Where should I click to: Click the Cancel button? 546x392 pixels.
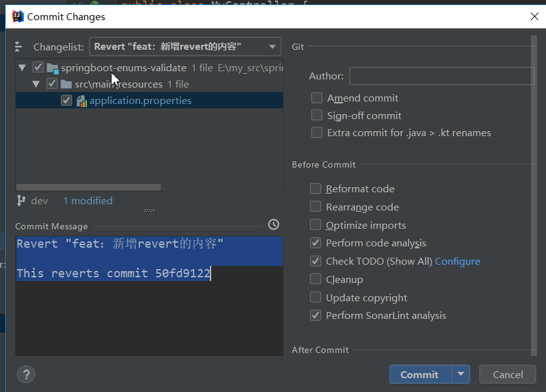[508, 374]
